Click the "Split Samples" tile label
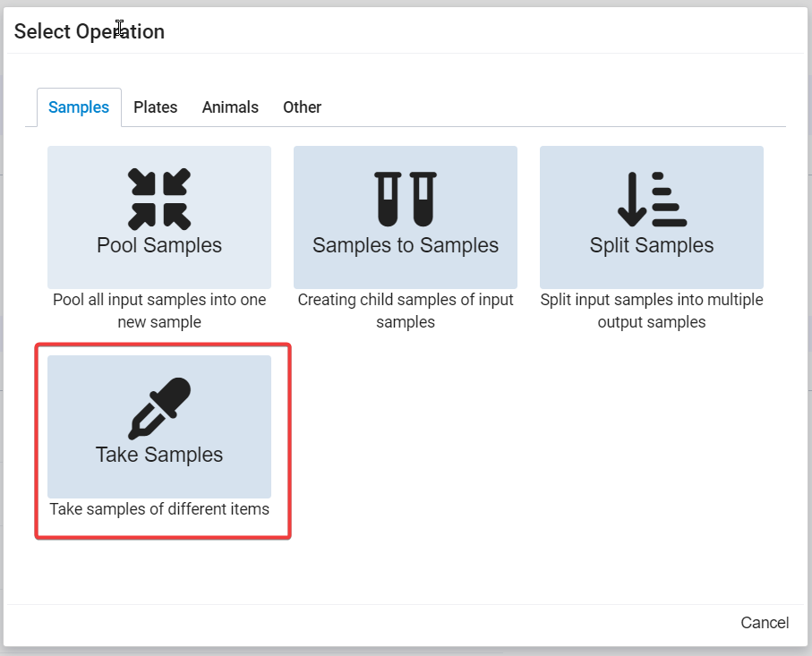Screen dimensions: 812x656 [x=652, y=246]
